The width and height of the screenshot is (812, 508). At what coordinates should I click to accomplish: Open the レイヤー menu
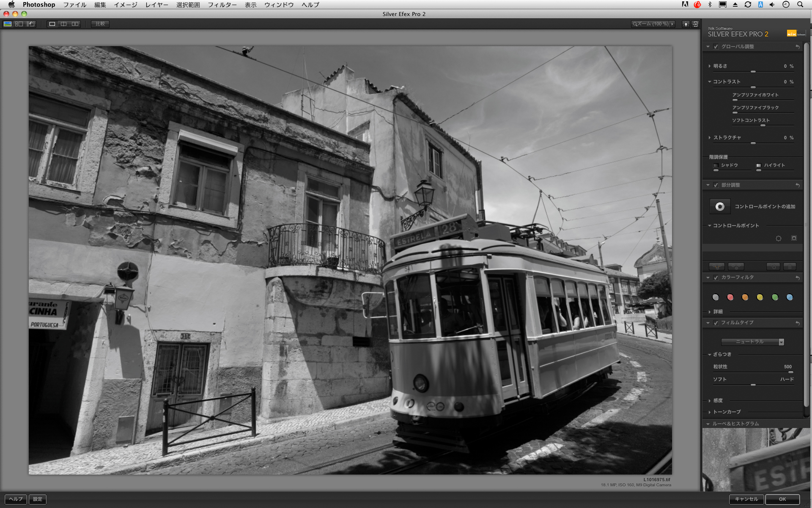(156, 5)
